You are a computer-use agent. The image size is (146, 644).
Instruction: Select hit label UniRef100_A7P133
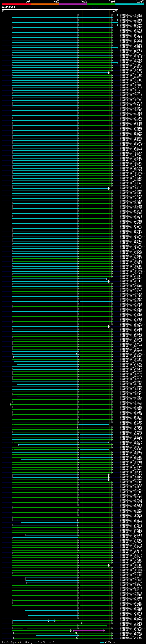point(131,67)
